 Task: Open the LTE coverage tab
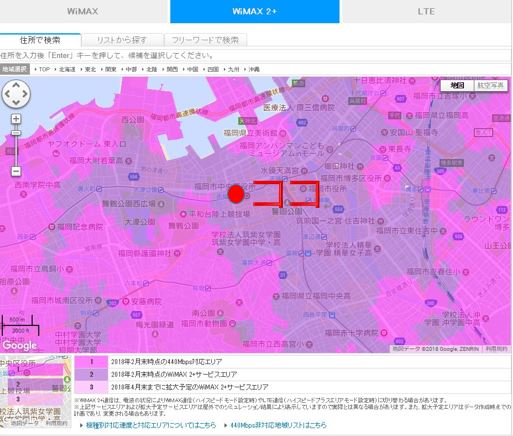(x=426, y=11)
